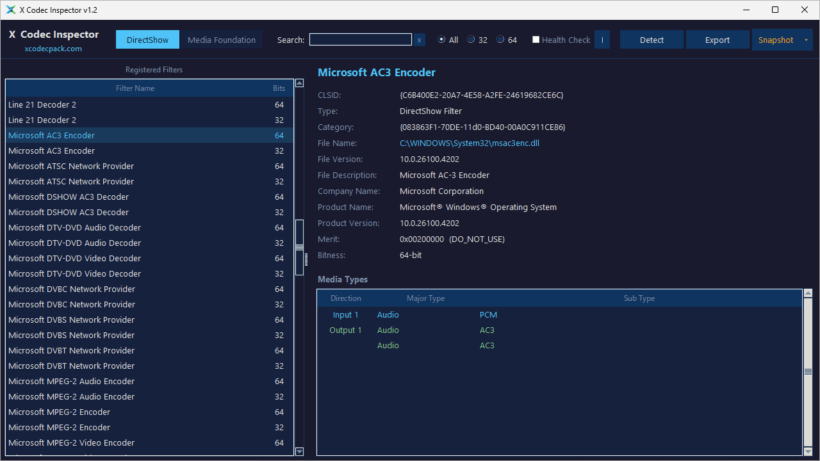The image size is (820, 461).
Task: Open xcodecpack.com link
Action: tap(53, 49)
